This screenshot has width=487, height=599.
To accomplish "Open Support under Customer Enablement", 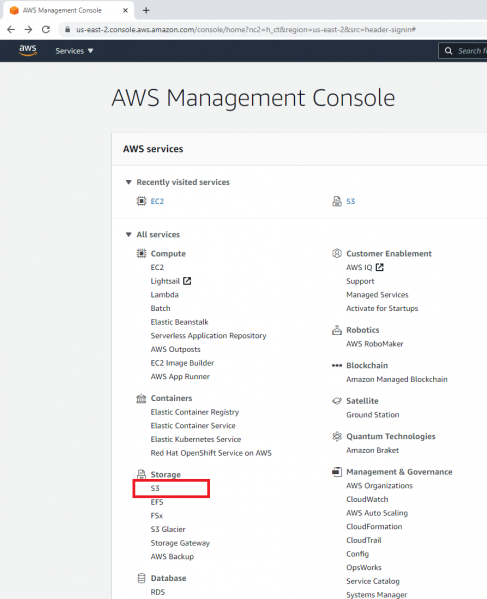I will [x=360, y=281].
